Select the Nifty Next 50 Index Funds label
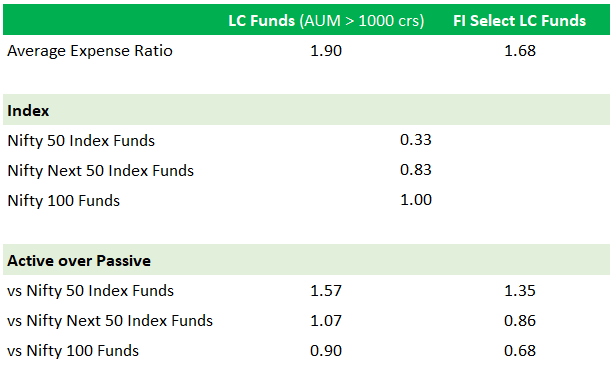The height and width of the screenshot is (367, 612). pyautogui.click(x=101, y=171)
